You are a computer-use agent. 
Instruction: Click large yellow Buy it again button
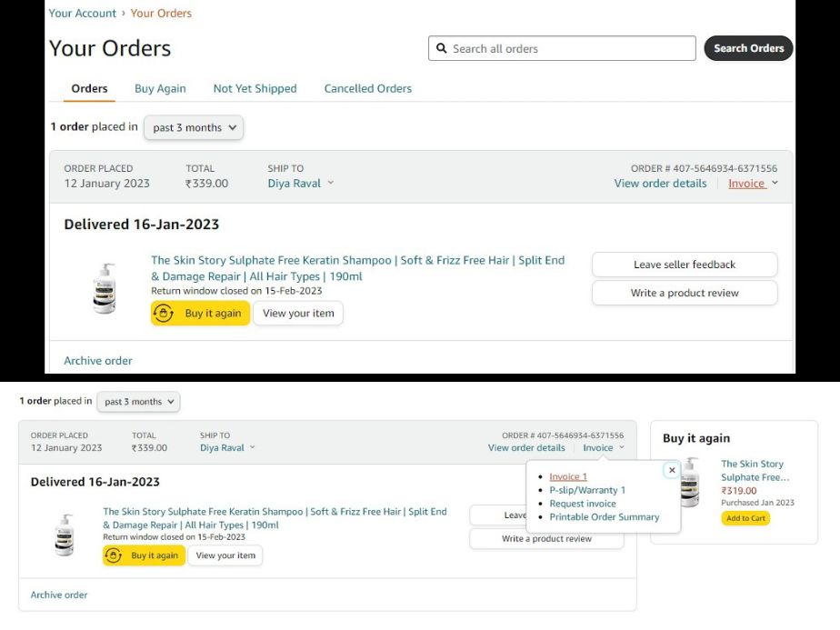click(x=200, y=313)
